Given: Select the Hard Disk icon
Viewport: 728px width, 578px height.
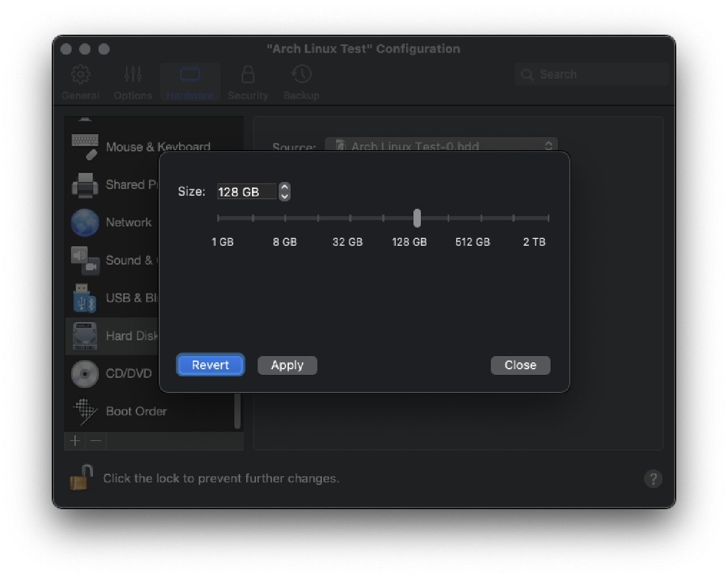Looking at the screenshot, I should pyautogui.click(x=85, y=336).
